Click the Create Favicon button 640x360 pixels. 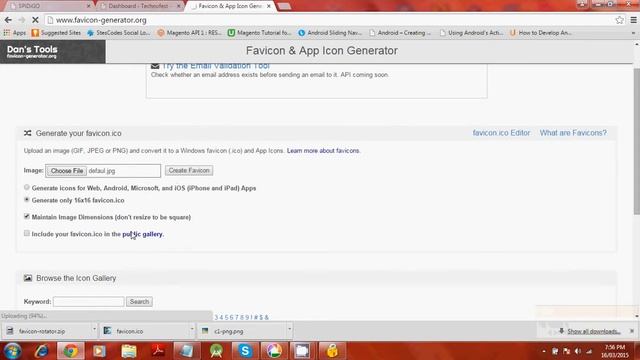[189, 170]
